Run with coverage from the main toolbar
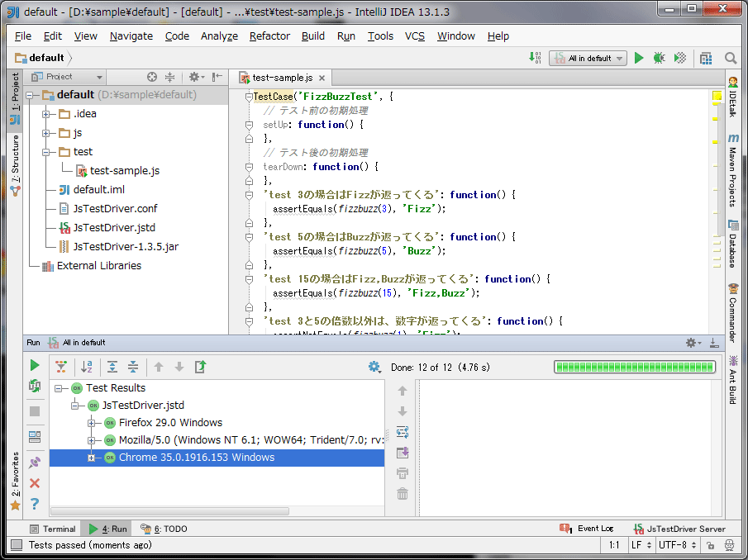 [x=680, y=58]
